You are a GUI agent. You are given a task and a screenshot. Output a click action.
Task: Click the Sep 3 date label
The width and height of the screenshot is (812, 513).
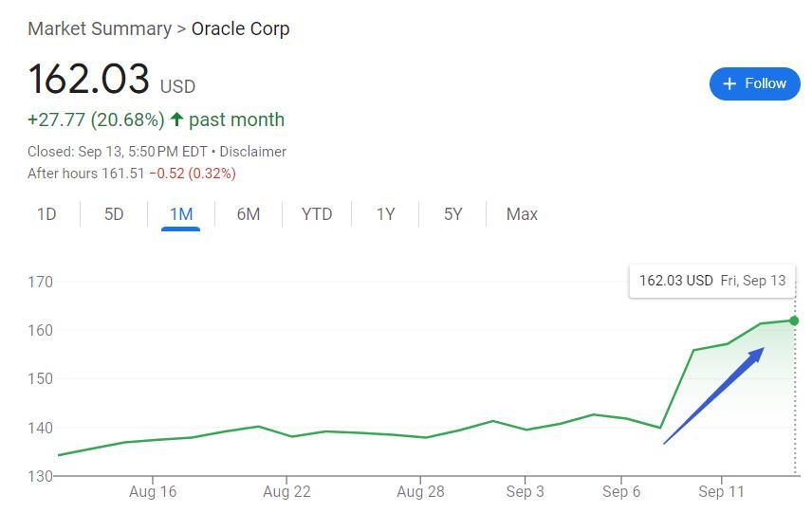(526, 491)
